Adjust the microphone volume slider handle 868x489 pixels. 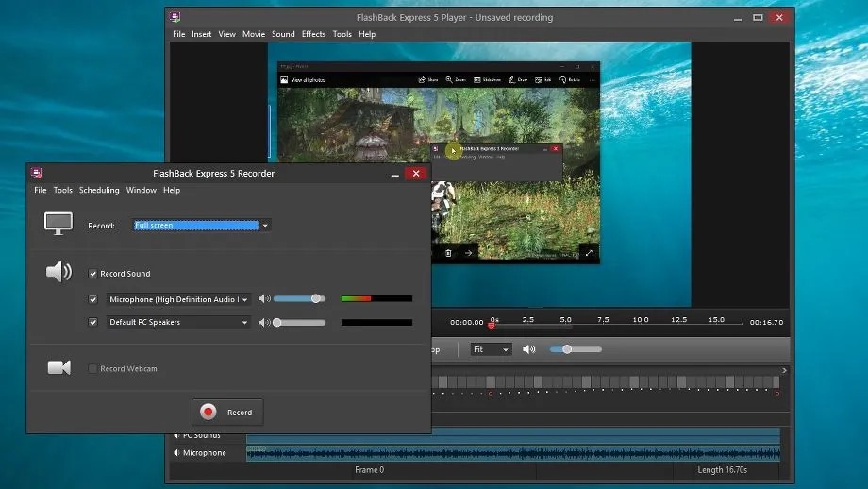click(x=315, y=299)
